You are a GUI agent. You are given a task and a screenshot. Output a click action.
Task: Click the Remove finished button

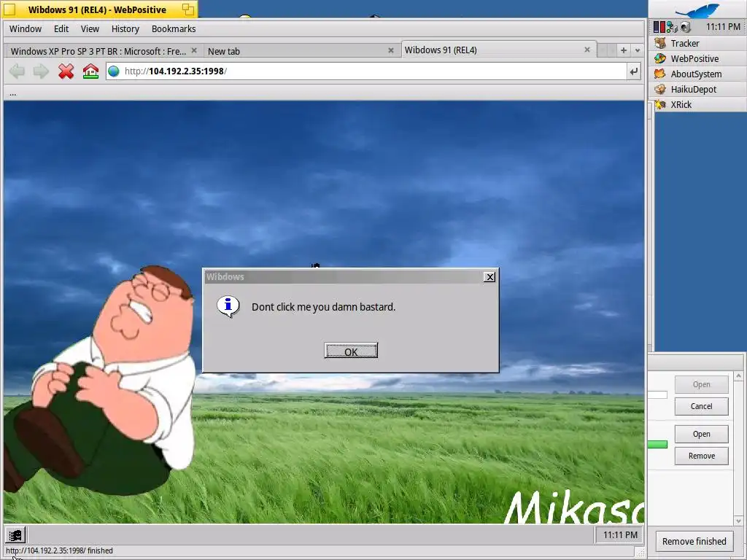click(694, 542)
